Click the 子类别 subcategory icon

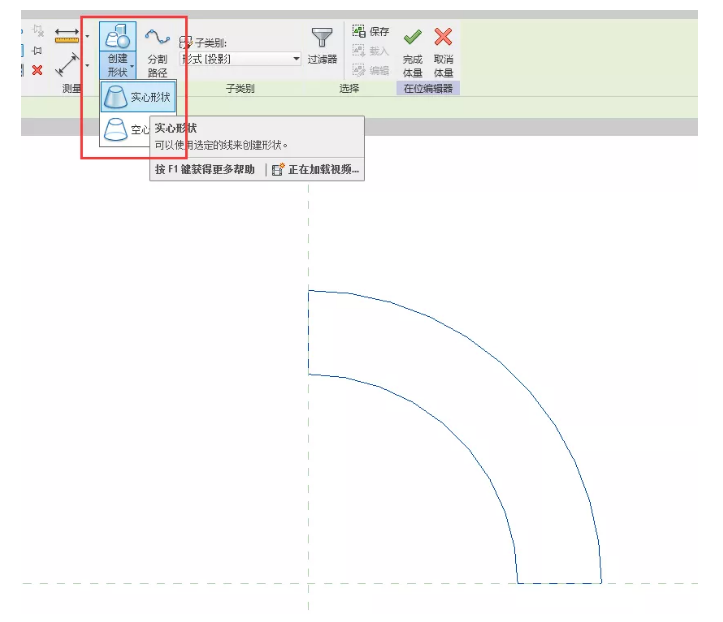coord(185,43)
